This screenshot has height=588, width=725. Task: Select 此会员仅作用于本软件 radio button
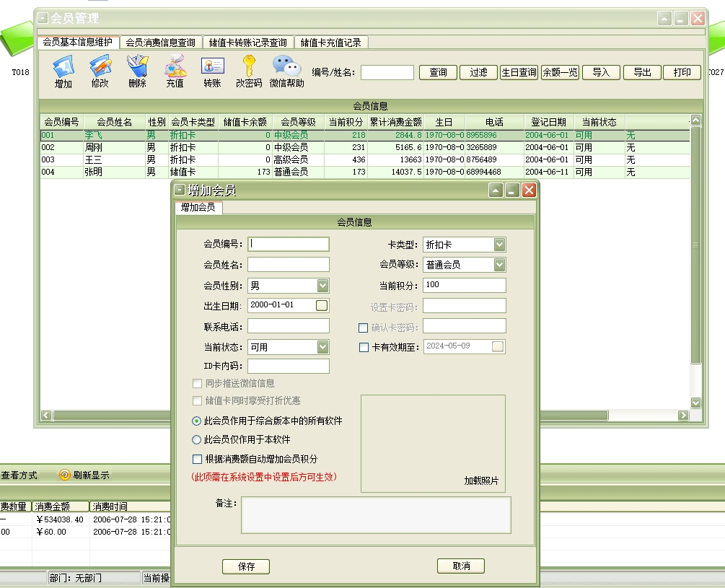click(197, 439)
